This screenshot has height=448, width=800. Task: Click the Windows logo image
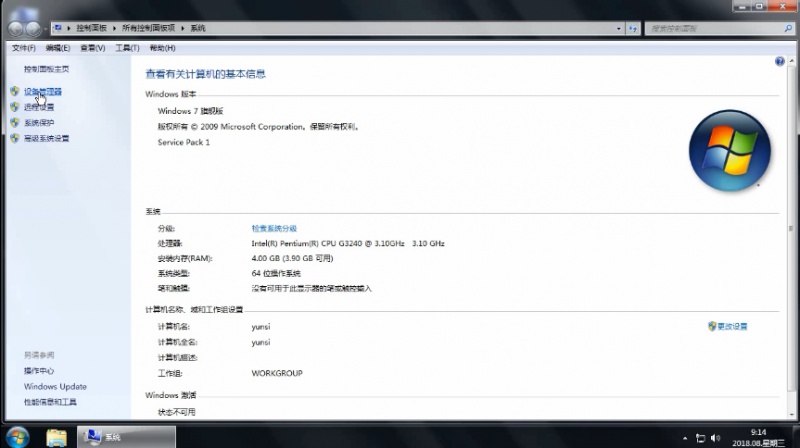click(x=730, y=151)
